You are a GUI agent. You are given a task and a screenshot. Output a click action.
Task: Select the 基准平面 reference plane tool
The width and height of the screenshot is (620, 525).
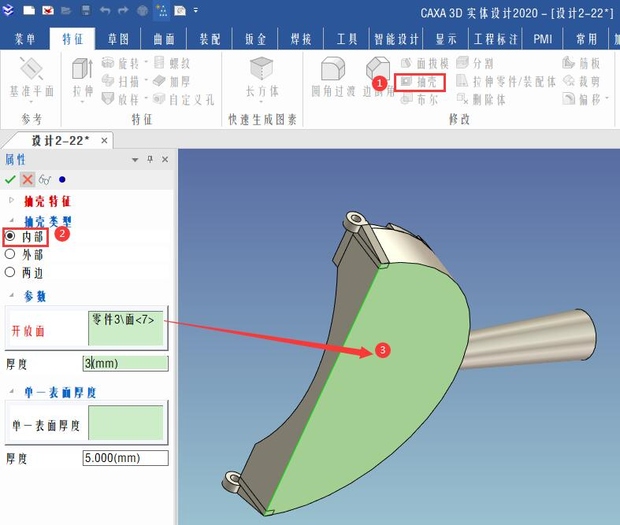[31, 80]
